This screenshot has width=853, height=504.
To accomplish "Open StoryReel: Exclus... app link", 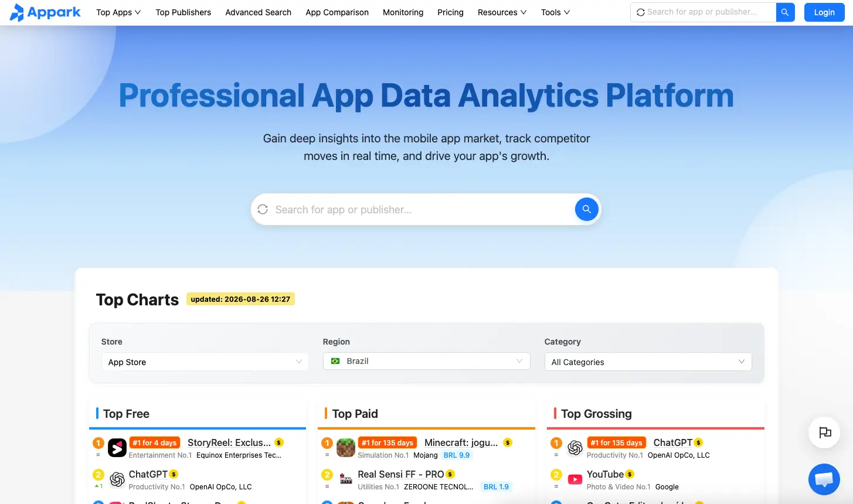I will [x=229, y=442].
